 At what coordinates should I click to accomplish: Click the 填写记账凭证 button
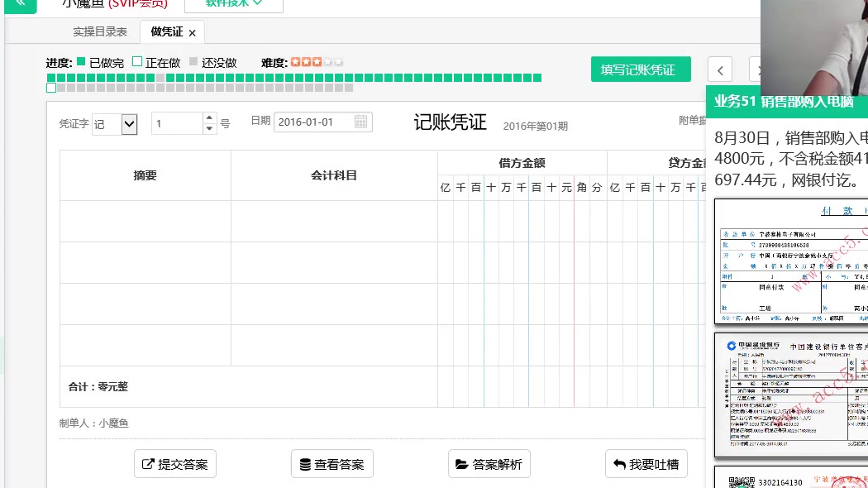coord(641,69)
